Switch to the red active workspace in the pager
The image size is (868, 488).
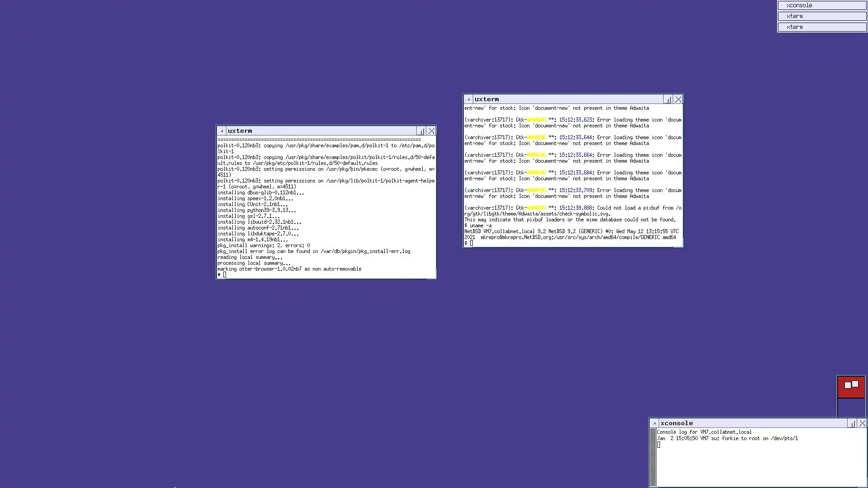(851, 387)
